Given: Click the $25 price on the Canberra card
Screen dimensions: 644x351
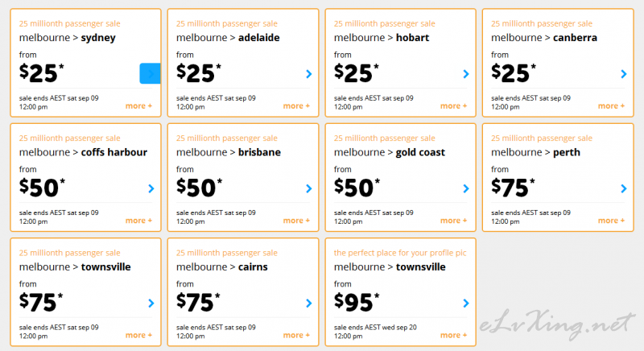Looking at the screenshot, I should click(514, 72).
